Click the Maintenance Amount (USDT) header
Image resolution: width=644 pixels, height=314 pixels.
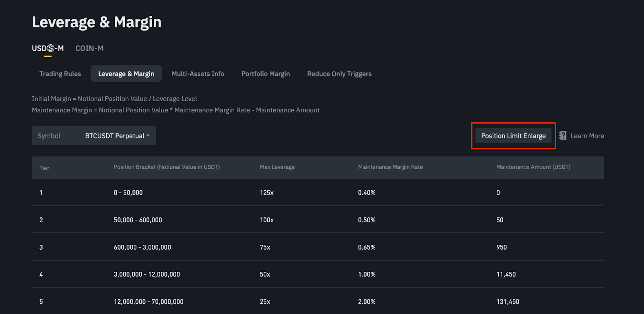tap(533, 167)
